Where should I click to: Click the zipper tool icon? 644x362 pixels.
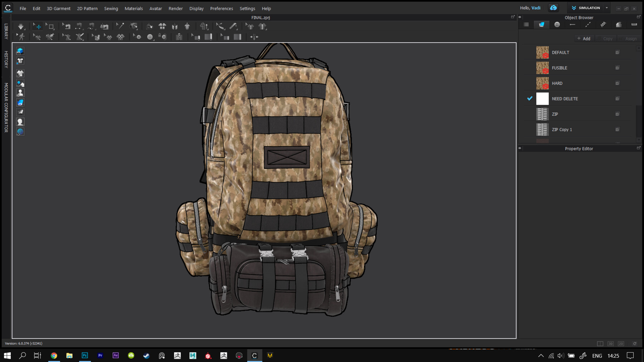tap(179, 36)
